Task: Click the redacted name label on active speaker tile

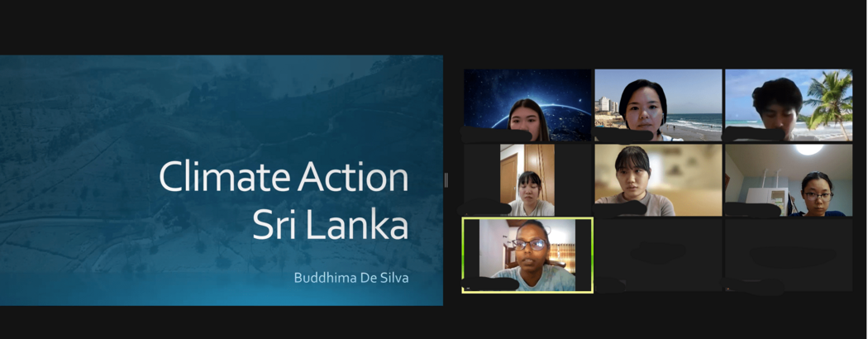Action: tap(490, 284)
